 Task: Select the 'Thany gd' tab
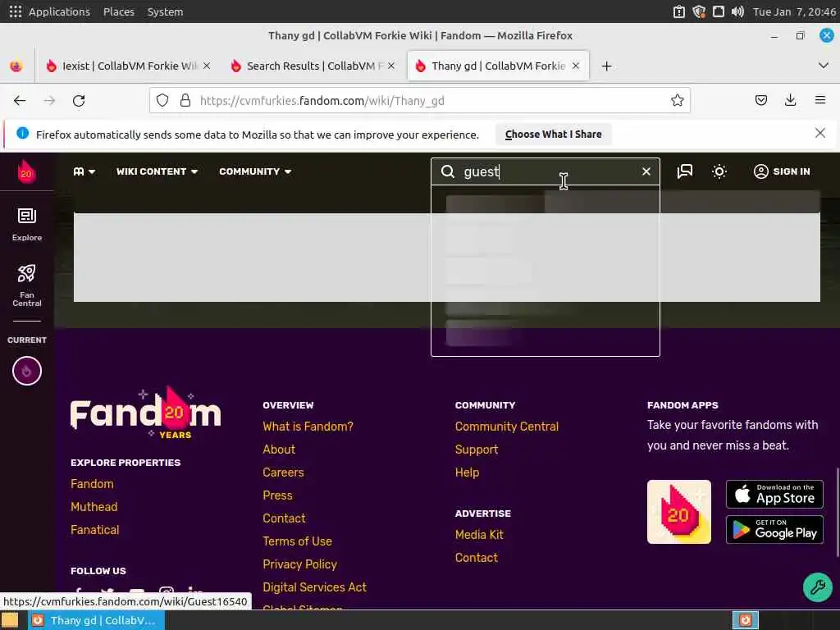[x=498, y=66]
